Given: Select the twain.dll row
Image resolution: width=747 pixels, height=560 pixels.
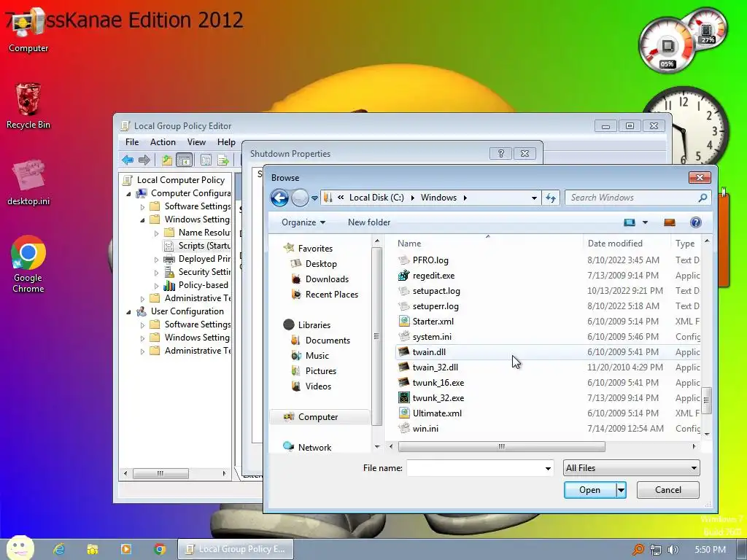Looking at the screenshot, I should click(x=548, y=352).
